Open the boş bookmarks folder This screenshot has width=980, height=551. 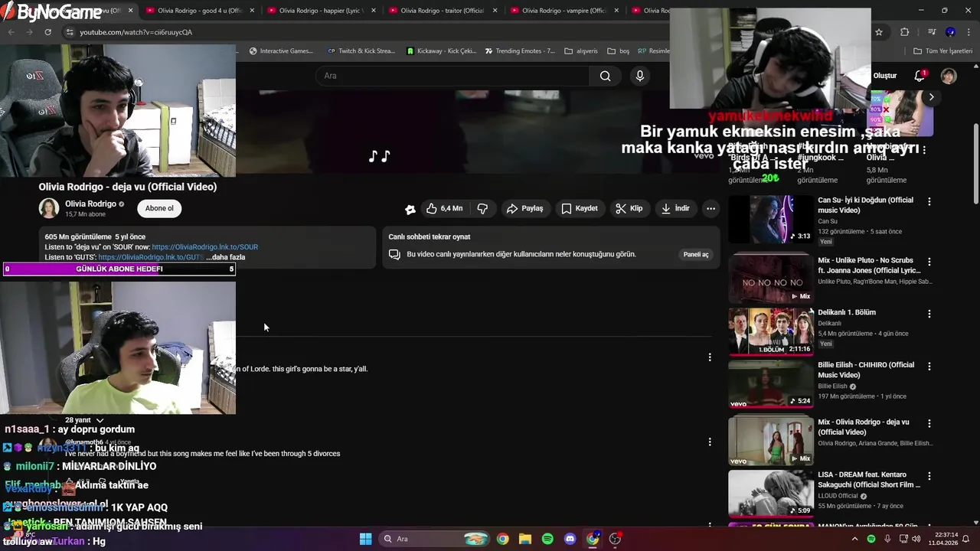point(619,51)
